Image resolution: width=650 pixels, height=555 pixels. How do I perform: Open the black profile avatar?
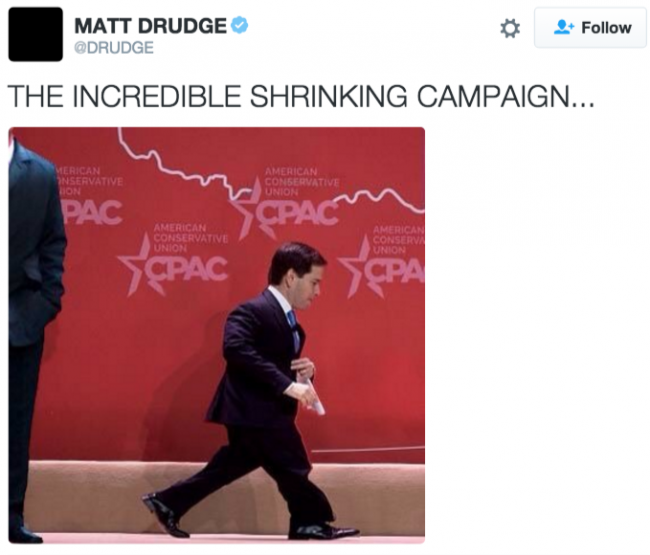[x=36, y=34]
